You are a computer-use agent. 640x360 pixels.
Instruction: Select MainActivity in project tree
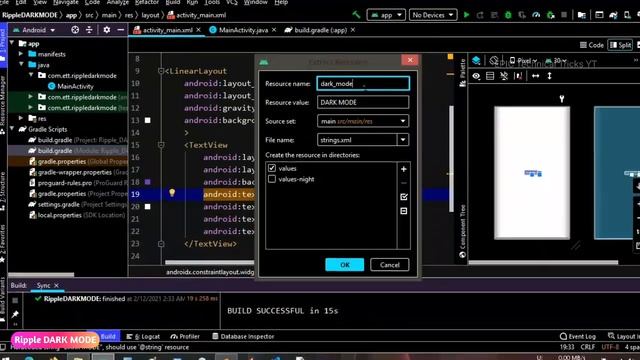click(x=71, y=86)
